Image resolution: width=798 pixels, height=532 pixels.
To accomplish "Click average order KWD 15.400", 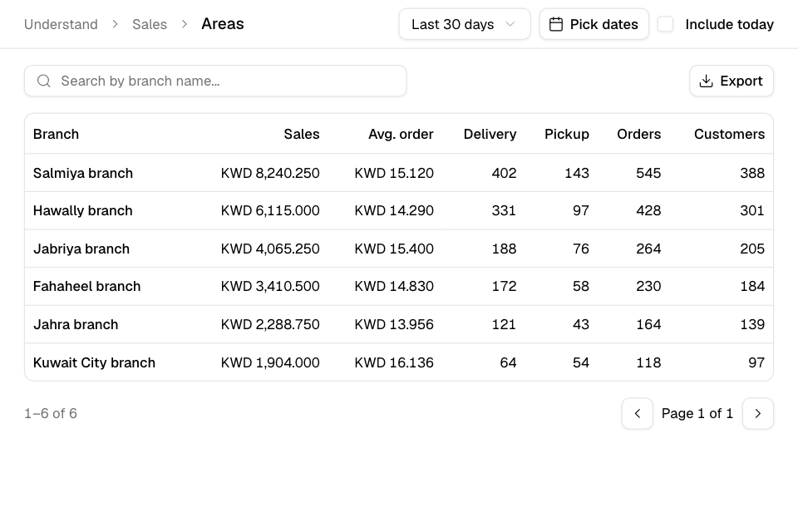I will [394, 249].
